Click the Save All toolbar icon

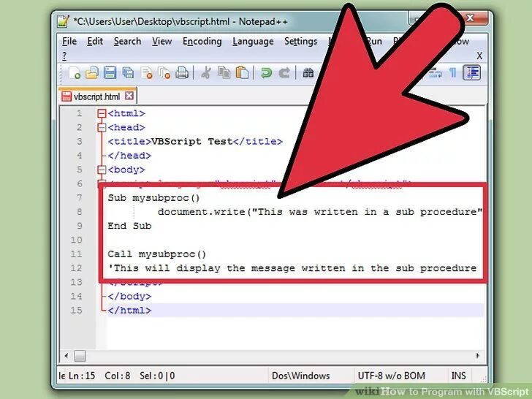[x=129, y=73]
